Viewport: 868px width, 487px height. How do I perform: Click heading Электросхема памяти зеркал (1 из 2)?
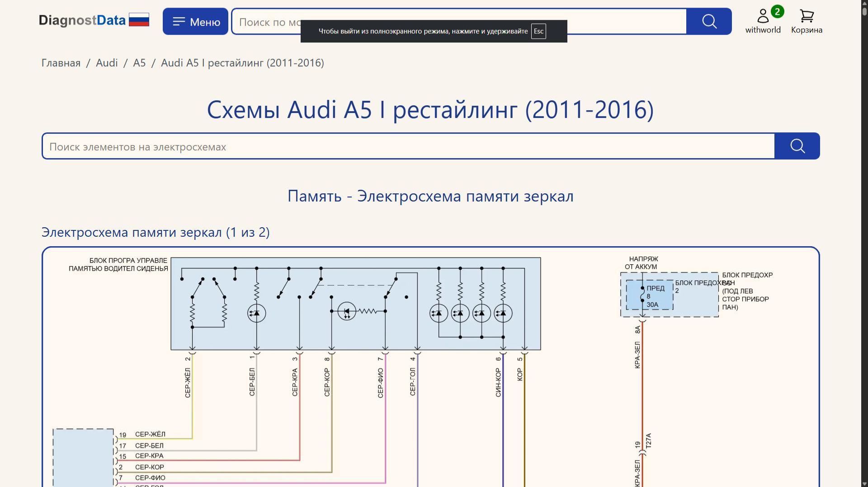click(156, 232)
